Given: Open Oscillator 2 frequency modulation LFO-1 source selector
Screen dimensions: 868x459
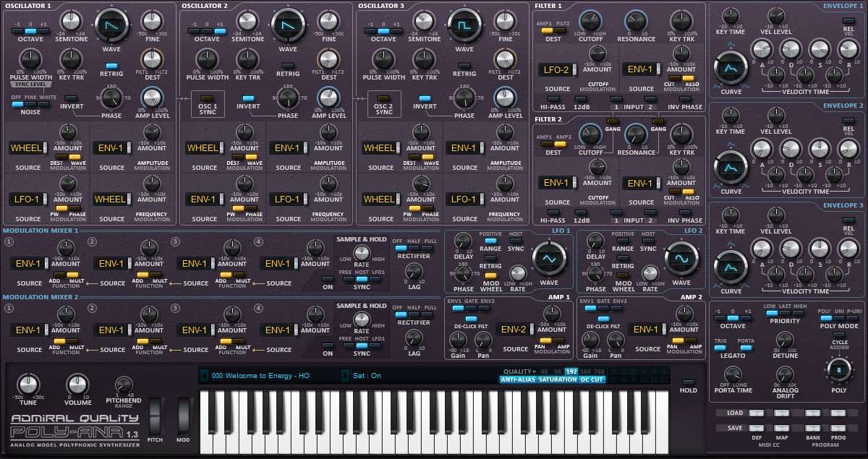Looking at the screenshot, I should [x=290, y=199].
